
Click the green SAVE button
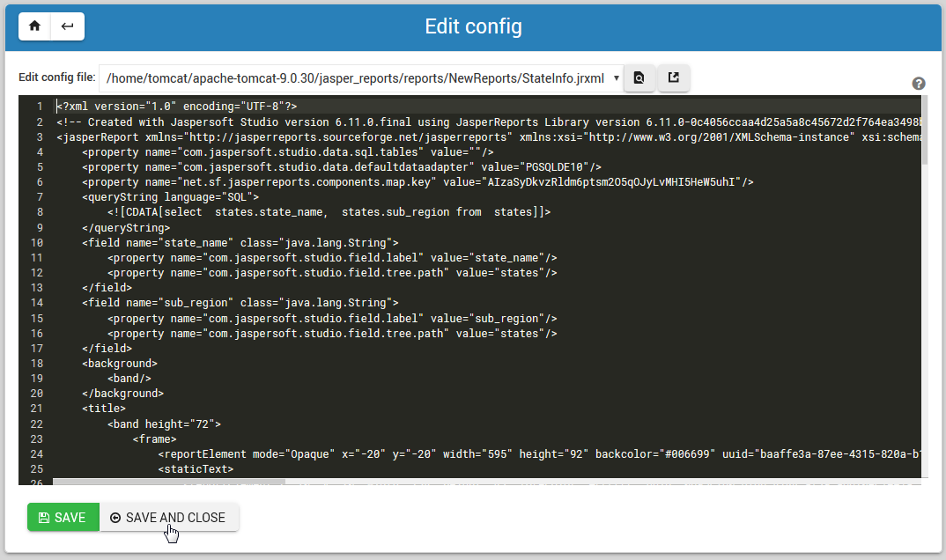(63, 517)
